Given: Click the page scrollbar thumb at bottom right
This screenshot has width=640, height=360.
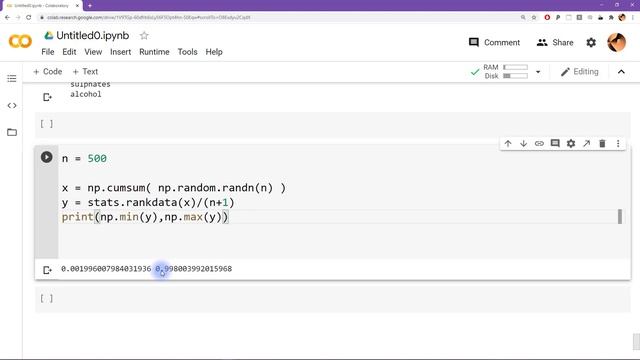Looking at the screenshot, I should coord(636,341).
